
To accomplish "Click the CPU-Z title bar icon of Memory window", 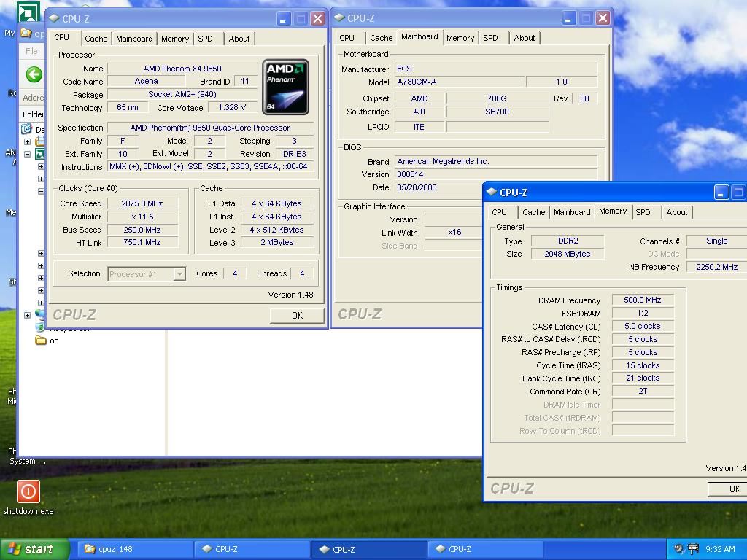I will [x=491, y=192].
